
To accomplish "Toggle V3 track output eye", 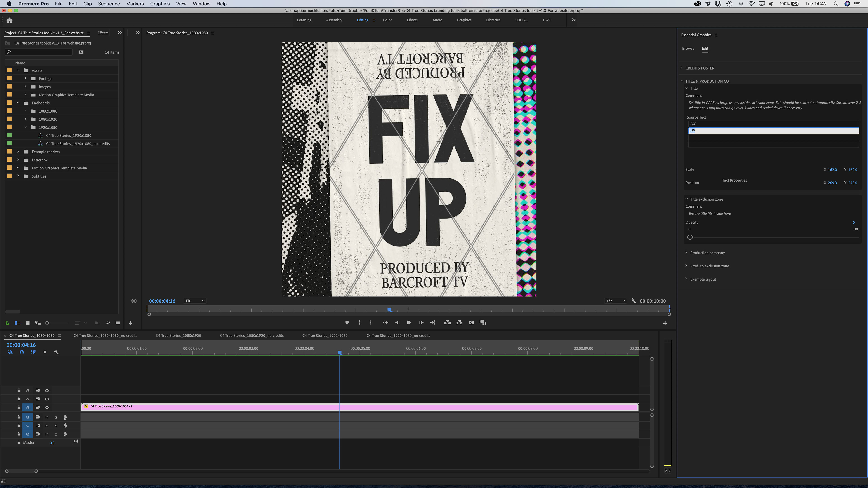I will tap(47, 391).
